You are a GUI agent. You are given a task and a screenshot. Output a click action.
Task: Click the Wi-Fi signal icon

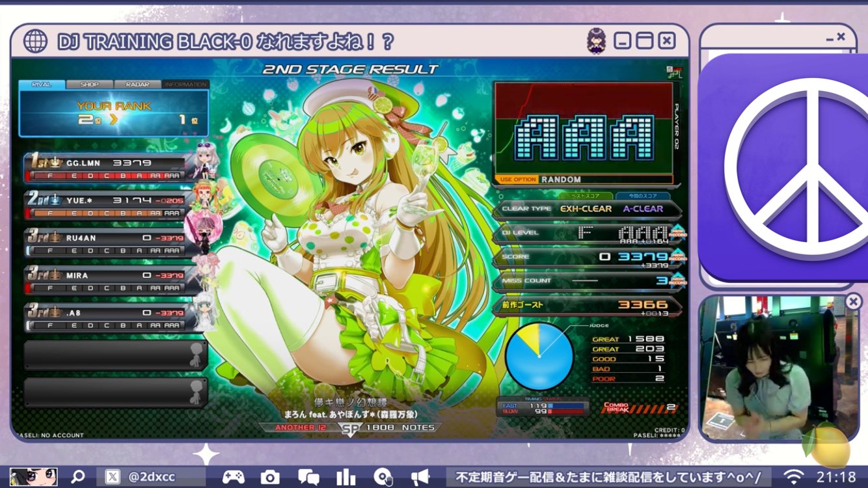[794, 477]
